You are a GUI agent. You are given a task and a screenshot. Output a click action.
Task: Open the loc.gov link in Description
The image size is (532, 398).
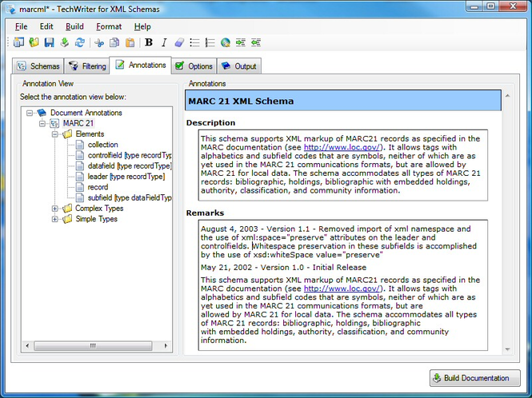point(342,148)
